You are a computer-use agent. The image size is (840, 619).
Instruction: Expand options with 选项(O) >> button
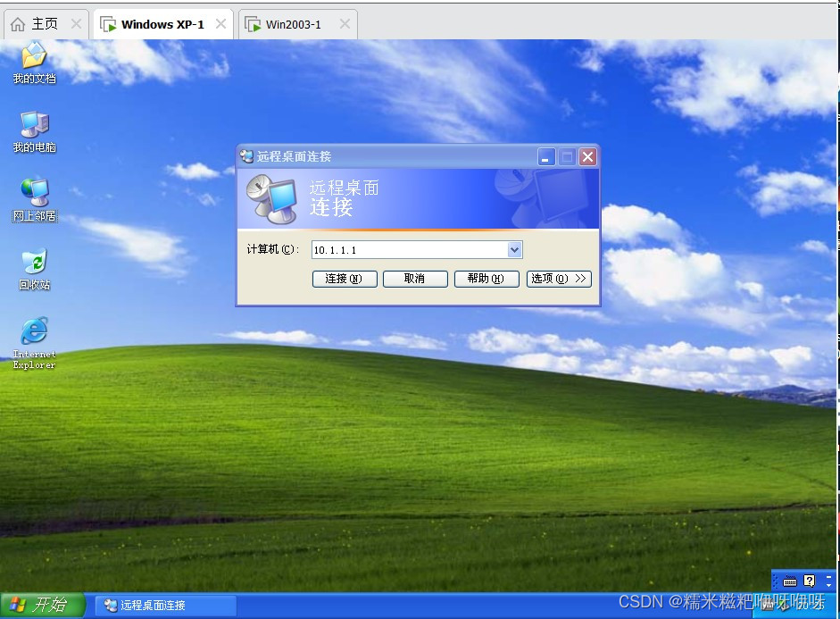[559, 279]
